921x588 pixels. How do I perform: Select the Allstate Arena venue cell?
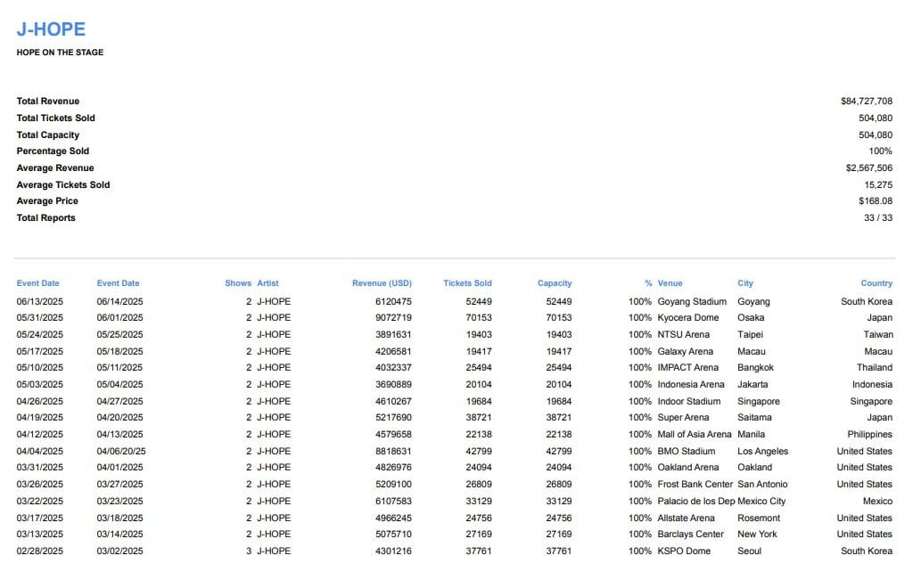coord(686,519)
